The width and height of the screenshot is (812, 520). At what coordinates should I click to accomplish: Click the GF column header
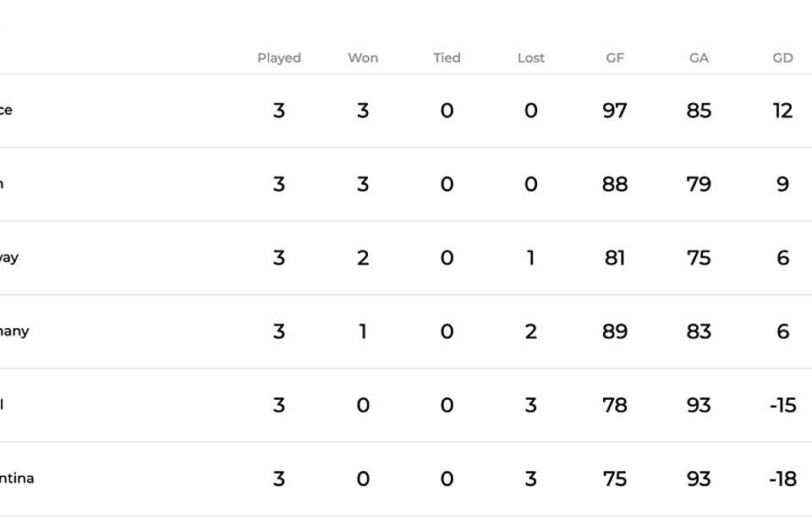click(615, 57)
